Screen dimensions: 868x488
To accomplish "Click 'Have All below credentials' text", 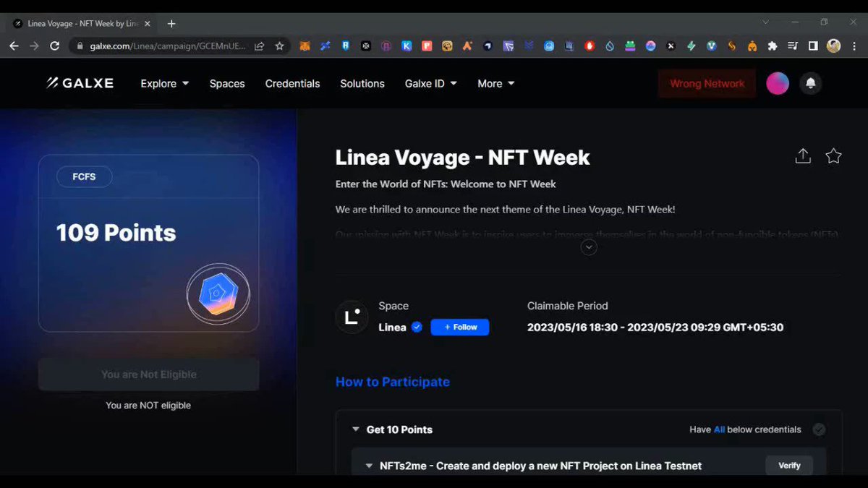I will [x=746, y=429].
